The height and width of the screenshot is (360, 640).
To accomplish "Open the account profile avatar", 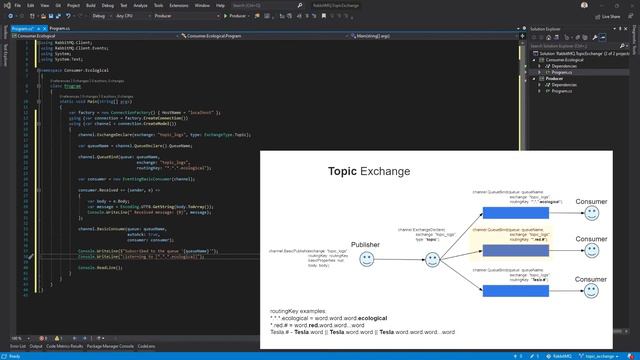I will pyautogui.click(x=584, y=5).
